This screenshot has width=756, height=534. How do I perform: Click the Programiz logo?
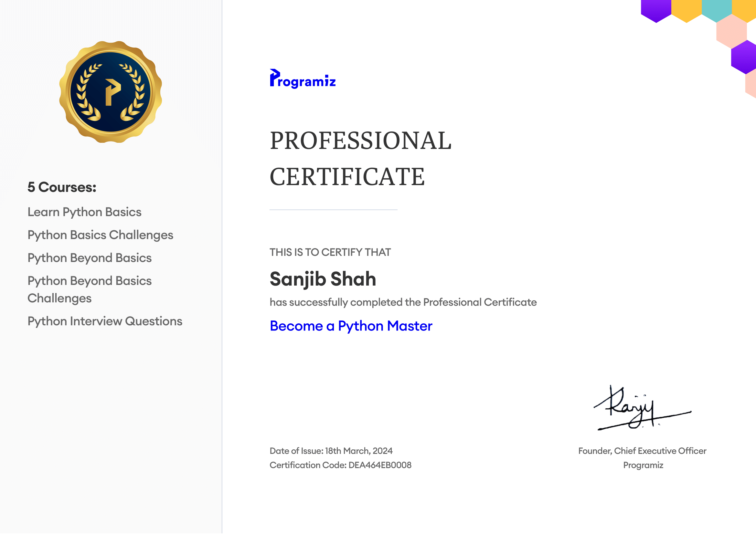[303, 79]
